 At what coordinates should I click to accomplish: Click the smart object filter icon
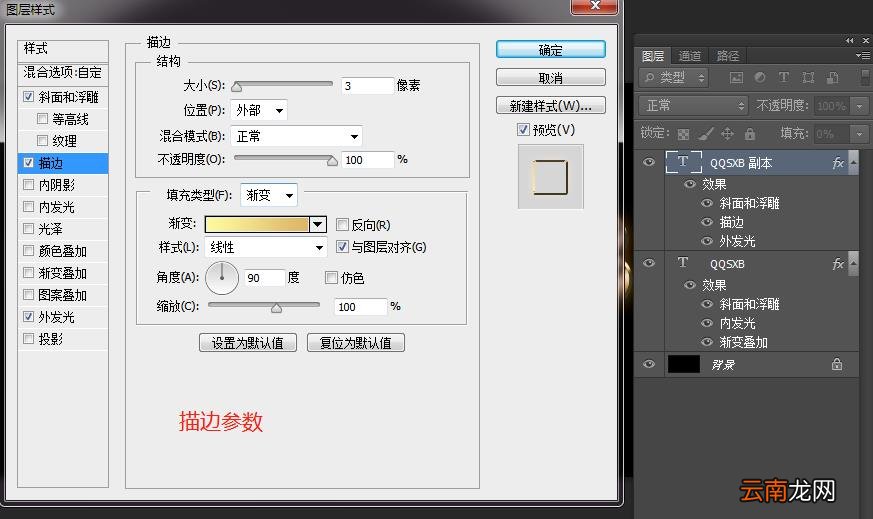(x=832, y=77)
